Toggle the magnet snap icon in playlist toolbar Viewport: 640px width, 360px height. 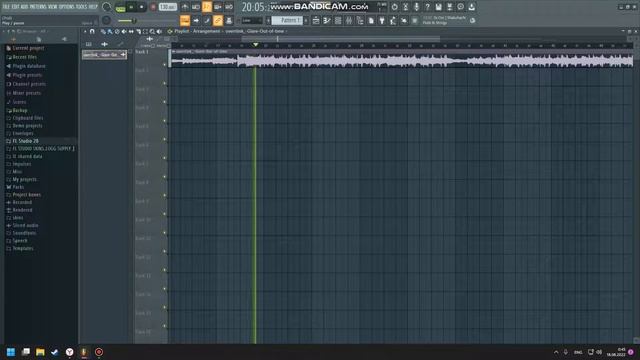point(93,31)
